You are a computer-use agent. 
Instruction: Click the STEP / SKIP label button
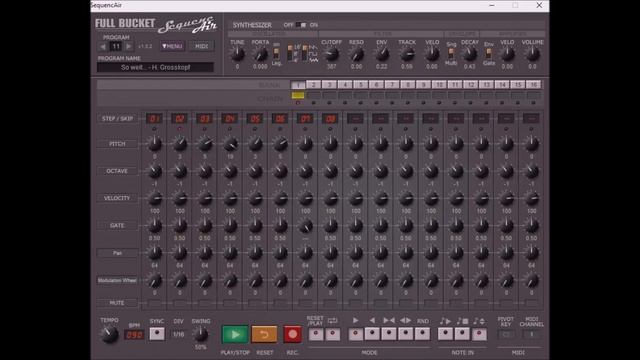click(117, 119)
